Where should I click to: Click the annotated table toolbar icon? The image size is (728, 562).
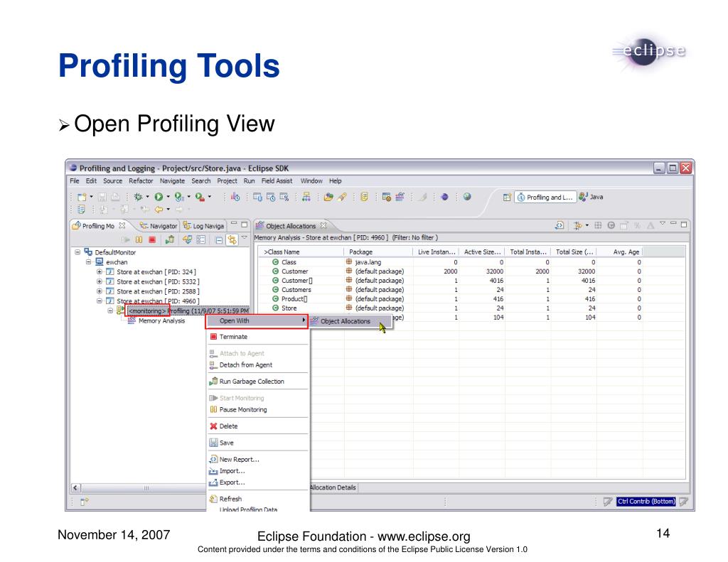[386, 197]
